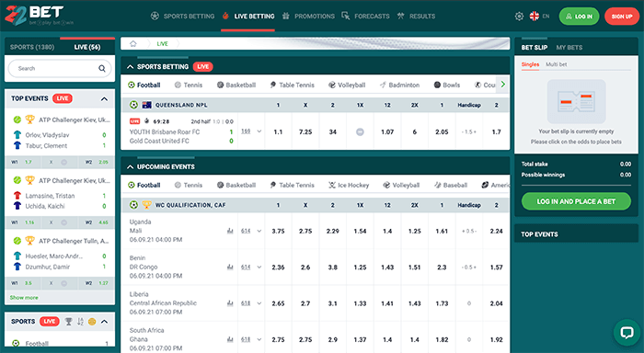Expand markets dropdown for Liberia match

coord(259,303)
